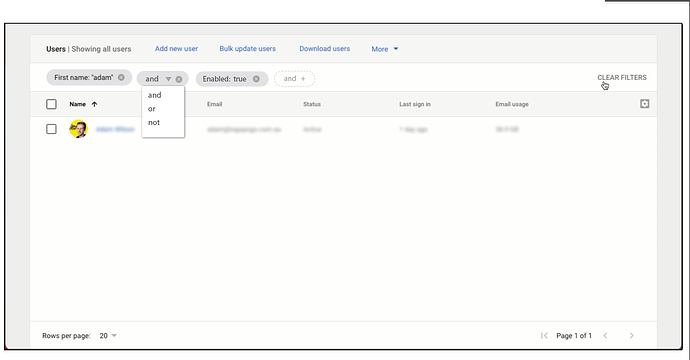
Task: Open the More dropdown menu
Action: pos(385,49)
